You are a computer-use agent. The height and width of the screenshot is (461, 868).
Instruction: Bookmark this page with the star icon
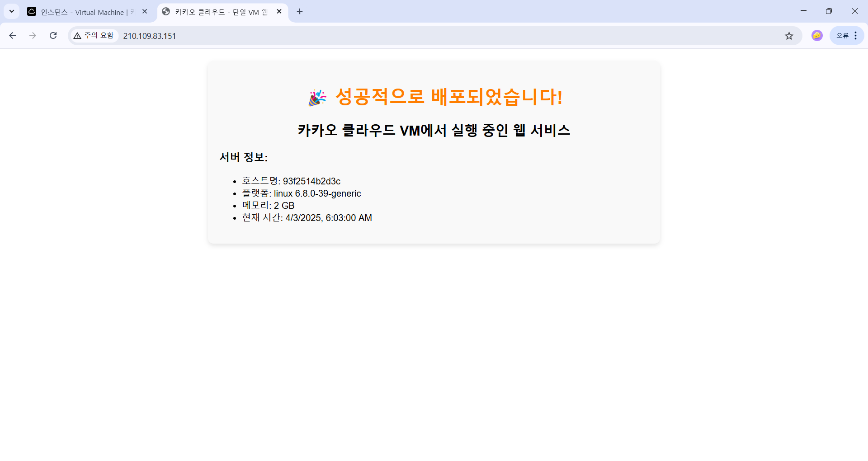click(x=789, y=36)
